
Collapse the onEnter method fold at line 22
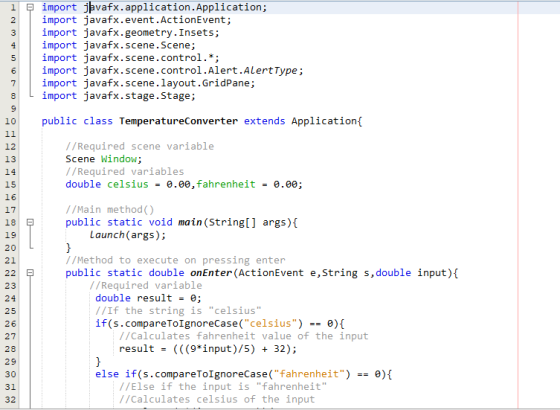coord(30,272)
